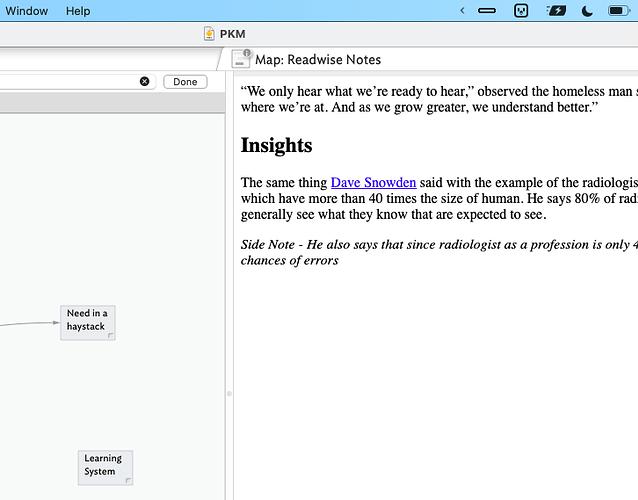Click the Insights heading
Screen dimensions: 638x500
tap(276, 145)
